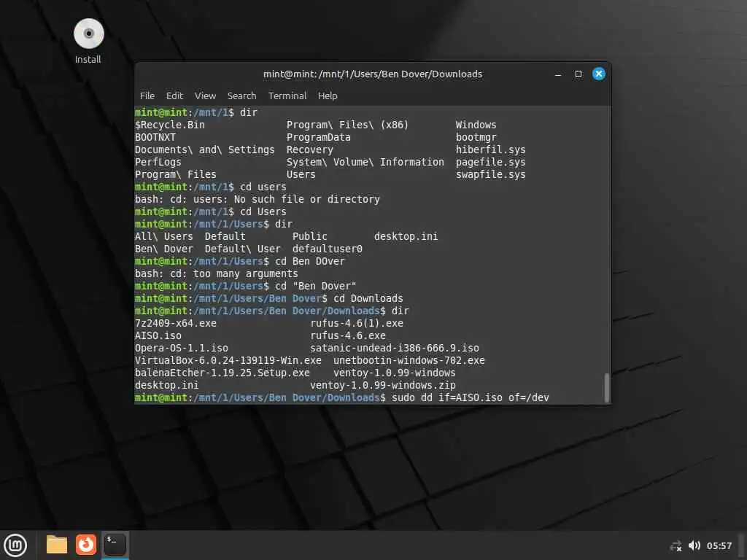Open the File menu in Terminal
Screen dimensions: 747x560
[147, 96]
